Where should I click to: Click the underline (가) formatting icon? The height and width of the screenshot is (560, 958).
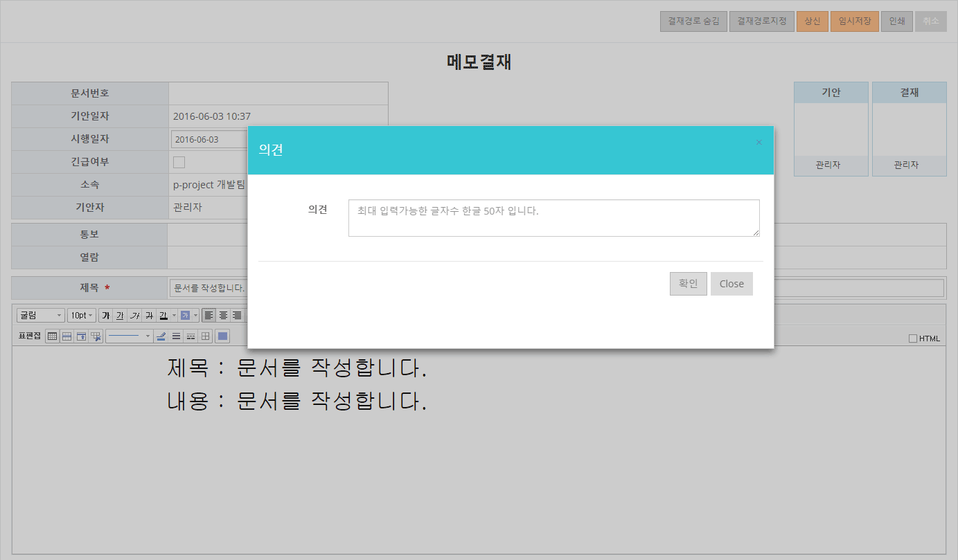120,316
